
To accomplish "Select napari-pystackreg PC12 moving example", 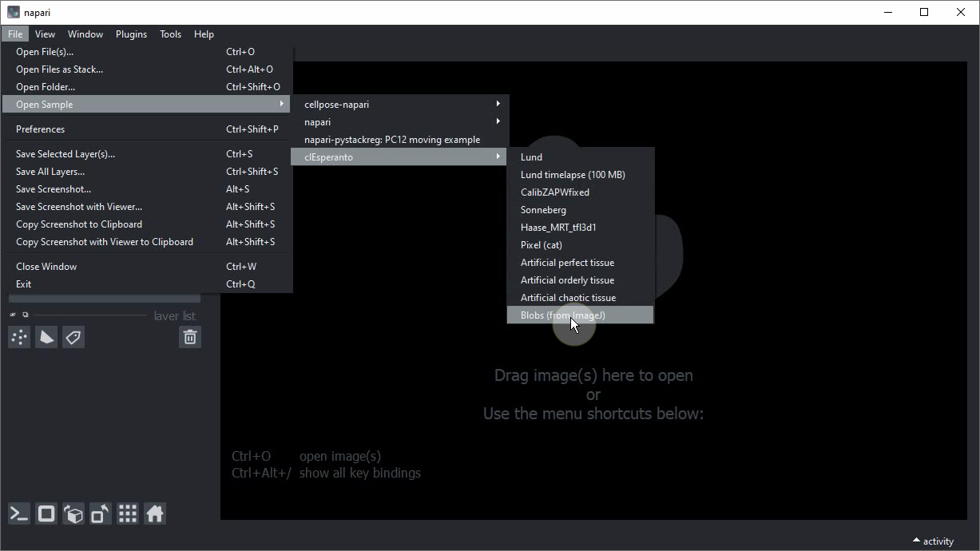I will tap(392, 140).
